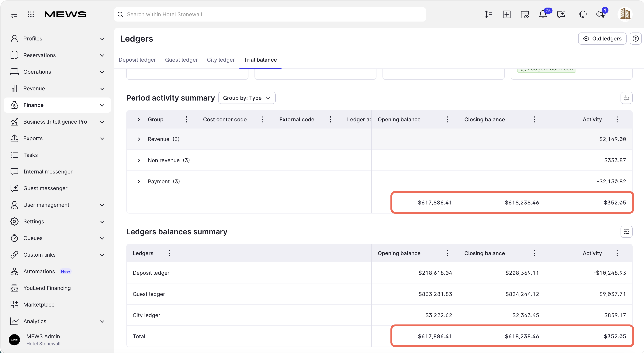644x353 pixels.
Task: Open Ledgers column three-dot menu
Action: pyautogui.click(x=169, y=253)
